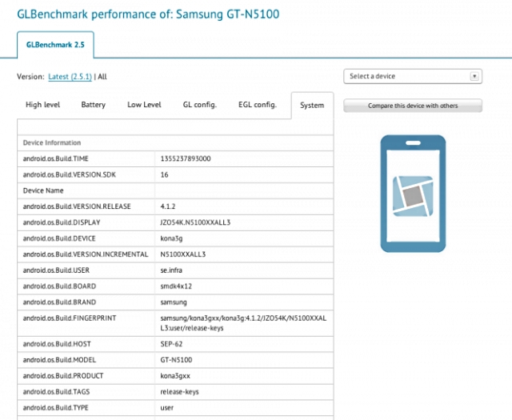Image resolution: width=512 pixels, height=420 pixels.
Task: Select android.os.Build.HOST label
Action: pyautogui.click(x=57, y=344)
